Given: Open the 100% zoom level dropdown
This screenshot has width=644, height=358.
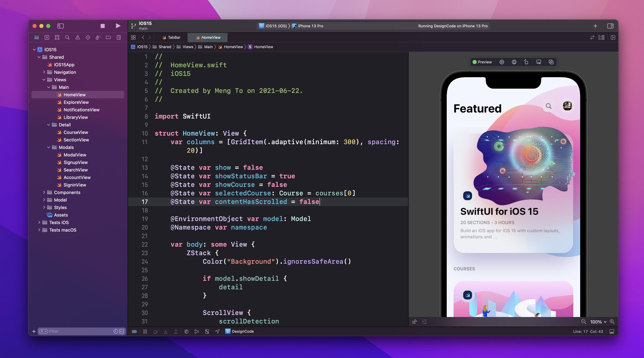Looking at the screenshot, I should tap(597, 322).
